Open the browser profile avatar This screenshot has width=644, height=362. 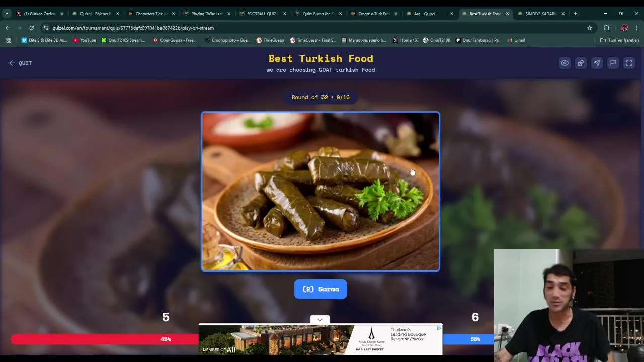click(624, 28)
